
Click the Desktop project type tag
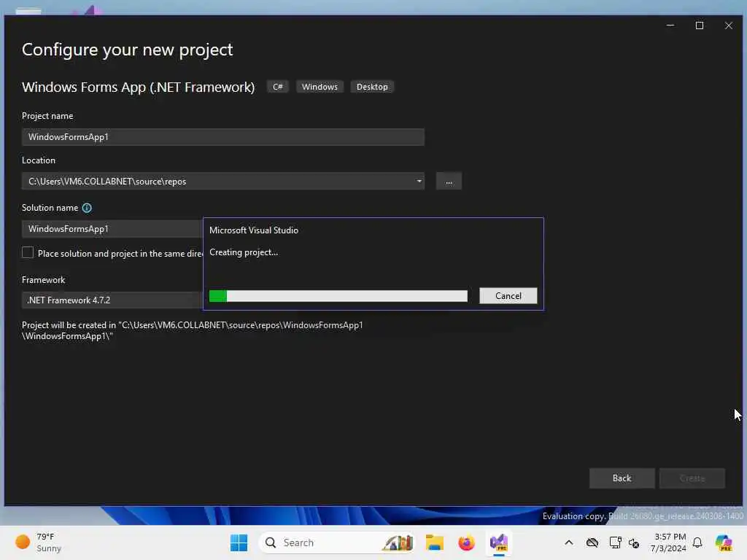[x=372, y=87]
